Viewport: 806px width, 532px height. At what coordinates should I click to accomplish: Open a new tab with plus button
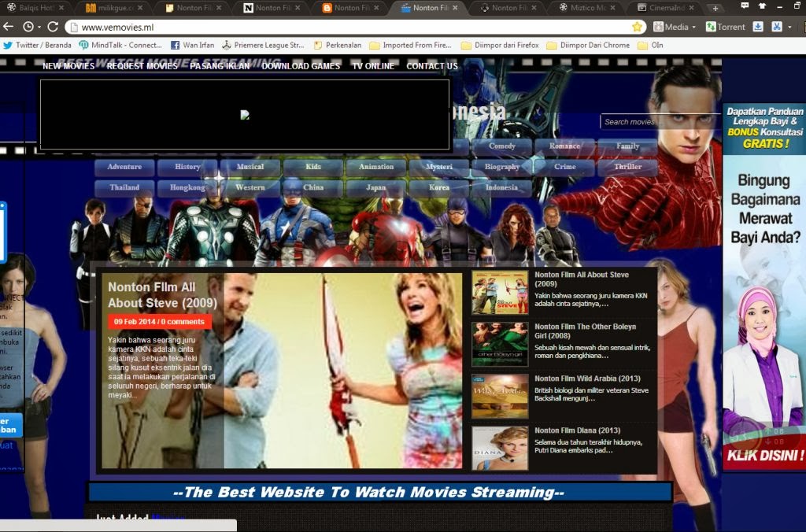click(715, 8)
